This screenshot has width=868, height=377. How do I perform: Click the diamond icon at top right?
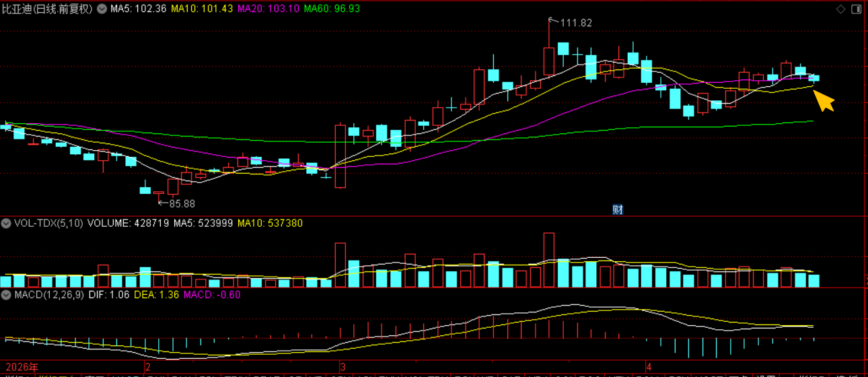[x=840, y=9]
